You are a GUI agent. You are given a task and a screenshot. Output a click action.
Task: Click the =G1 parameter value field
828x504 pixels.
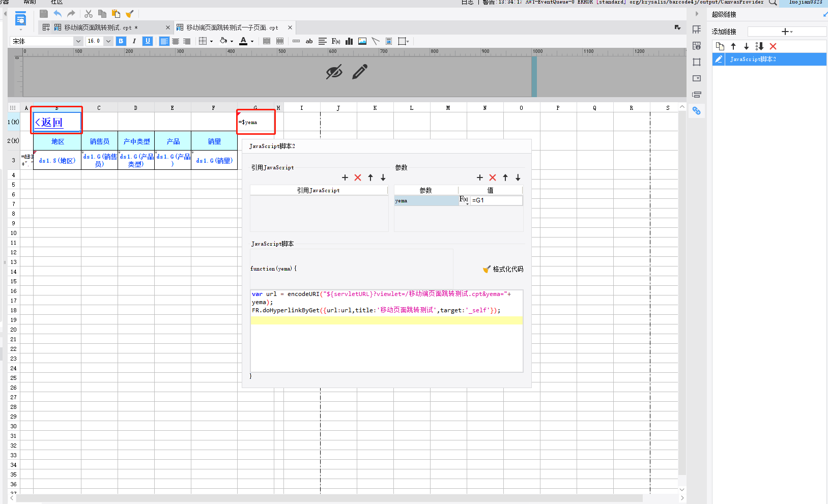coord(497,200)
